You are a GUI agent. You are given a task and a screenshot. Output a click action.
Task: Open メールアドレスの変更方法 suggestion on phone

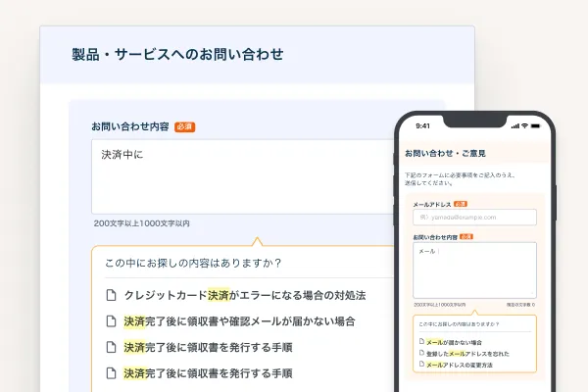tap(460, 365)
